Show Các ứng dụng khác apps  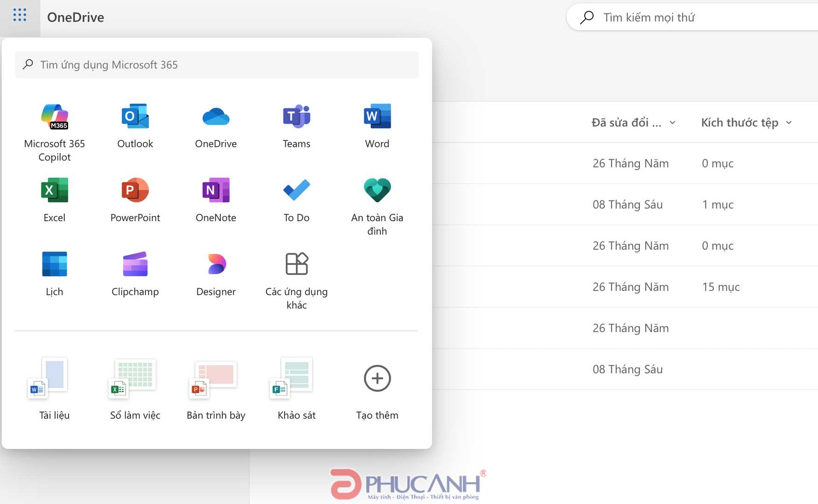[296, 264]
